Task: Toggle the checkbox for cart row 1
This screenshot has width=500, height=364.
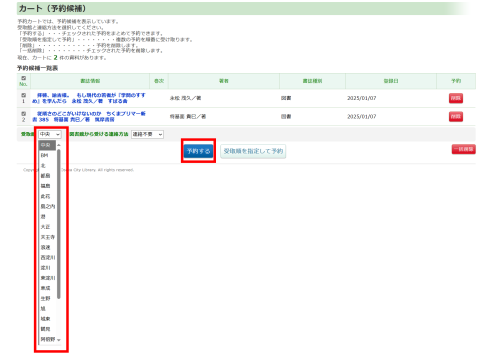Action: click(23, 95)
